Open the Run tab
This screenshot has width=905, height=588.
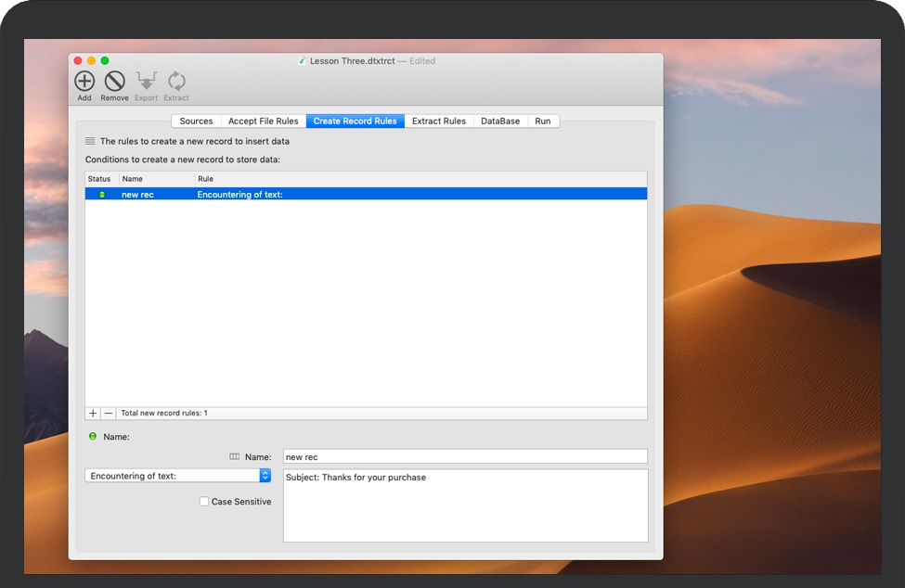[x=543, y=121]
